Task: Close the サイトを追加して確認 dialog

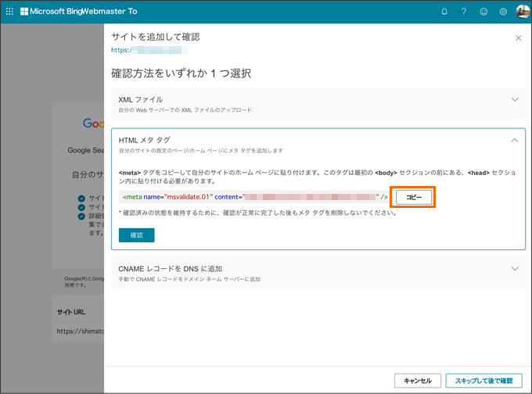Action: 518,38
